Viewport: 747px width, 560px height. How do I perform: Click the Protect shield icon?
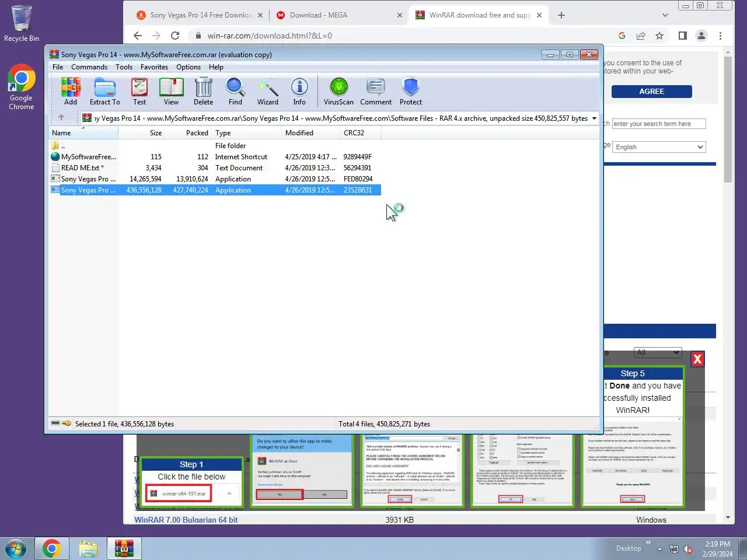pos(411,92)
